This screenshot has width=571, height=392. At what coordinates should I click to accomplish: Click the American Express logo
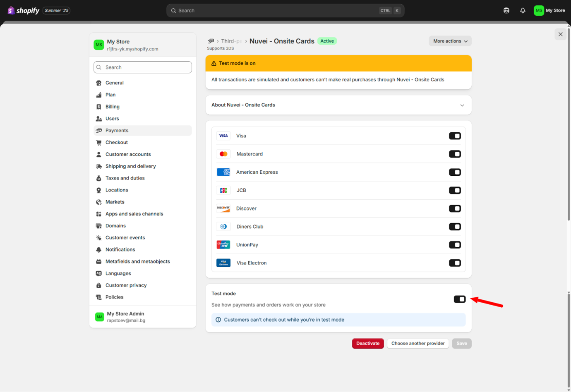[223, 172]
